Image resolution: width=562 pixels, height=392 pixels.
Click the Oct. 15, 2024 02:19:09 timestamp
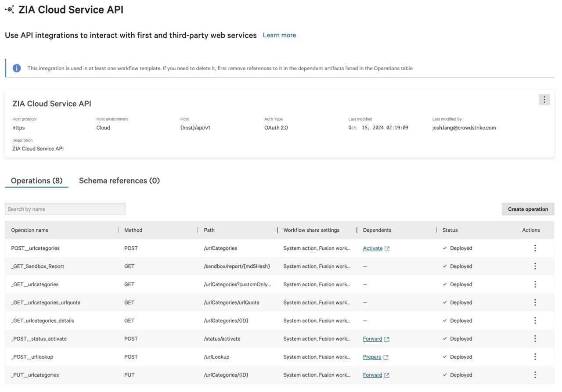(x=378, y=128)
